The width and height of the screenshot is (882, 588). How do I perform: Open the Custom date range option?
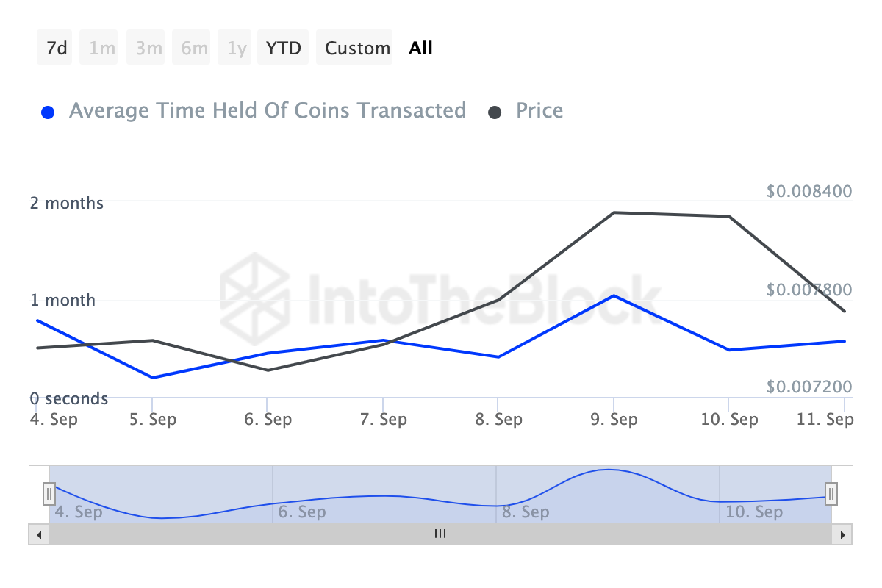click(x=357, y=48)
